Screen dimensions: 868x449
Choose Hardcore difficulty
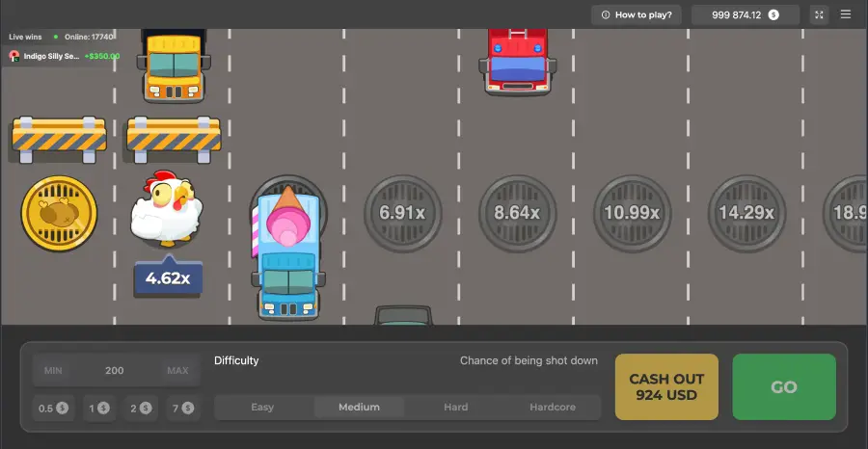pos(553,407)
